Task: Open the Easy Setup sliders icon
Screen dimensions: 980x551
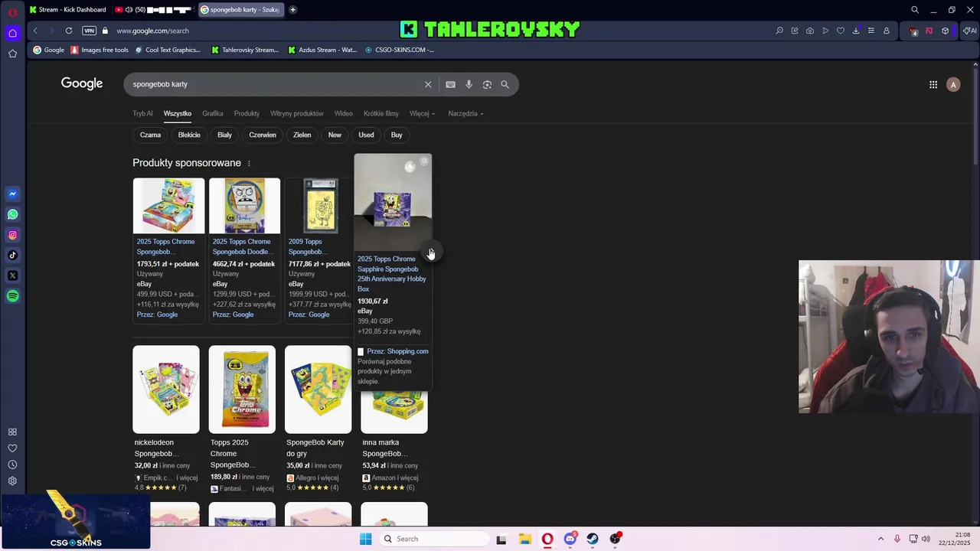Action: (871, 31)
